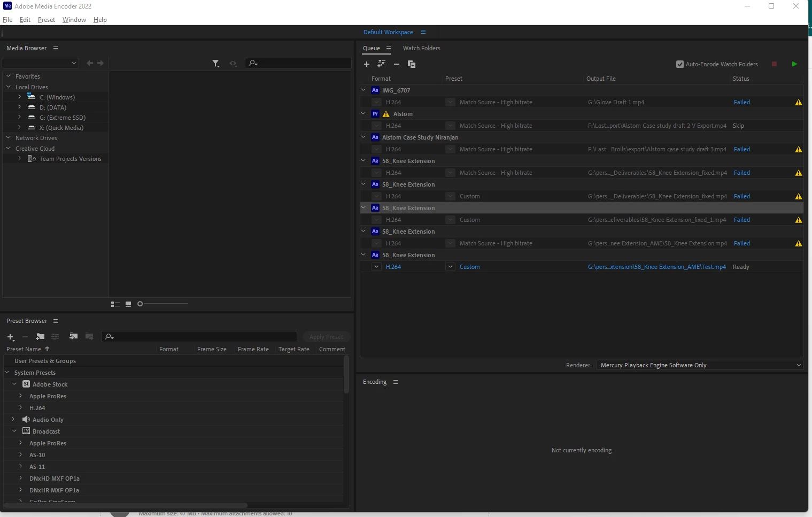Open Preset Browser panel menu icon

click(x=56, y=321)
